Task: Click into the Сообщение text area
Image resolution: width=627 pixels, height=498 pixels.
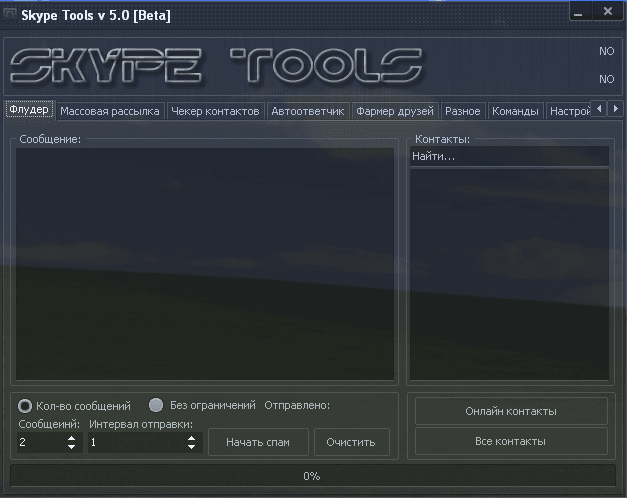Action: click(x=205, y=264)
